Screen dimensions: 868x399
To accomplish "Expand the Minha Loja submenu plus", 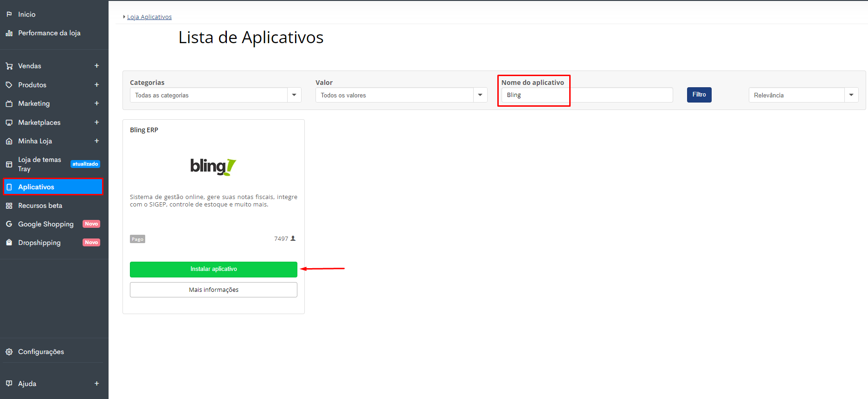I will pos(96,141).
